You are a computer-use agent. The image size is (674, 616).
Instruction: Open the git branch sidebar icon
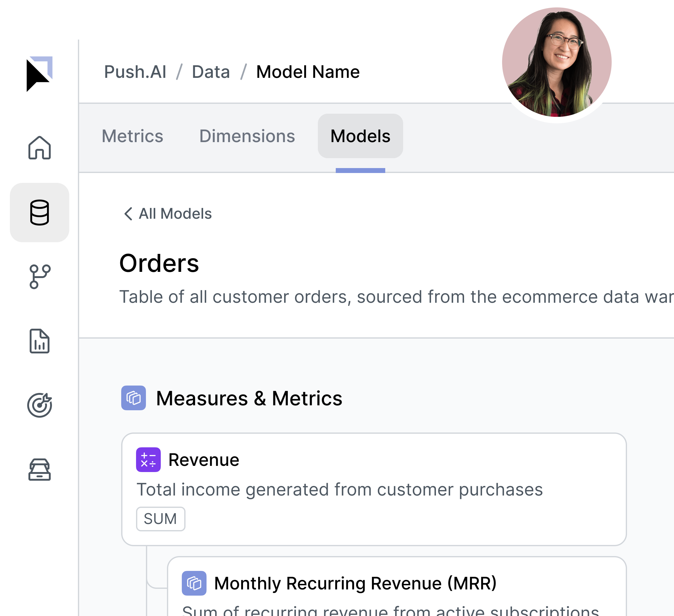click(40, 276)
